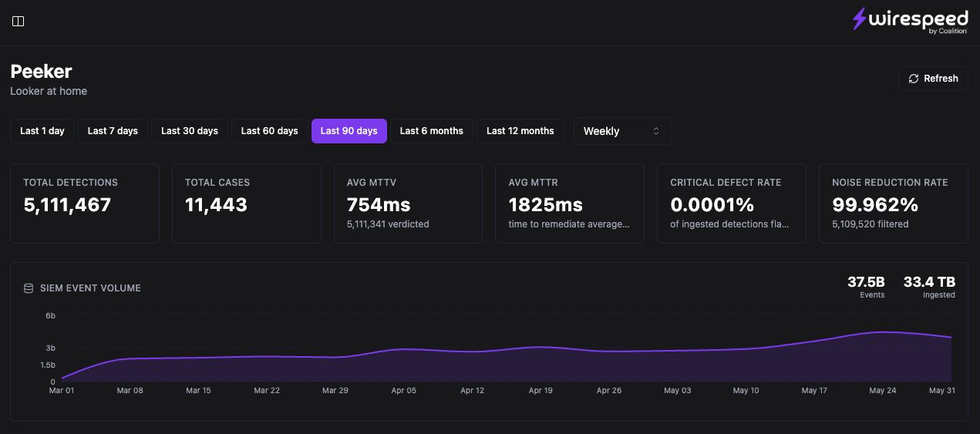Open the Total Detections card
Image resolution: width=980 pixels, height=434 pixels.
tap(85, 204)
